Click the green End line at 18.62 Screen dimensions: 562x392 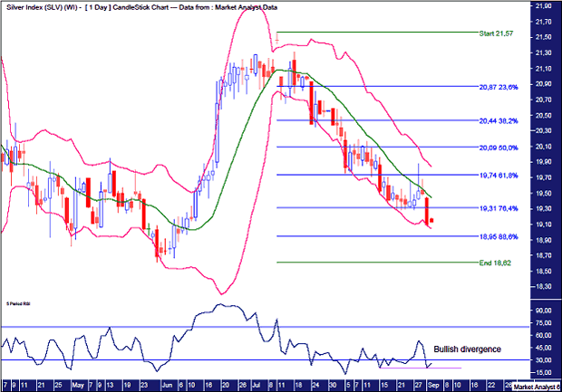point(378,263)
